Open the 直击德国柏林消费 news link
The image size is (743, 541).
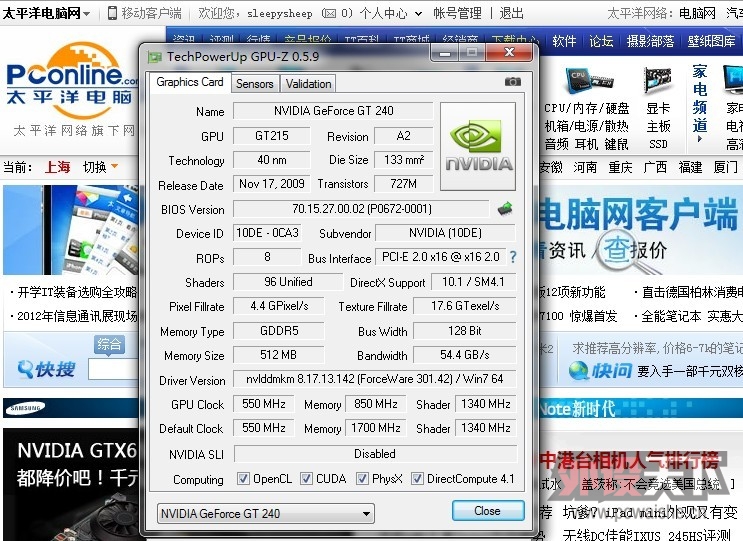(x=692, y=292)
